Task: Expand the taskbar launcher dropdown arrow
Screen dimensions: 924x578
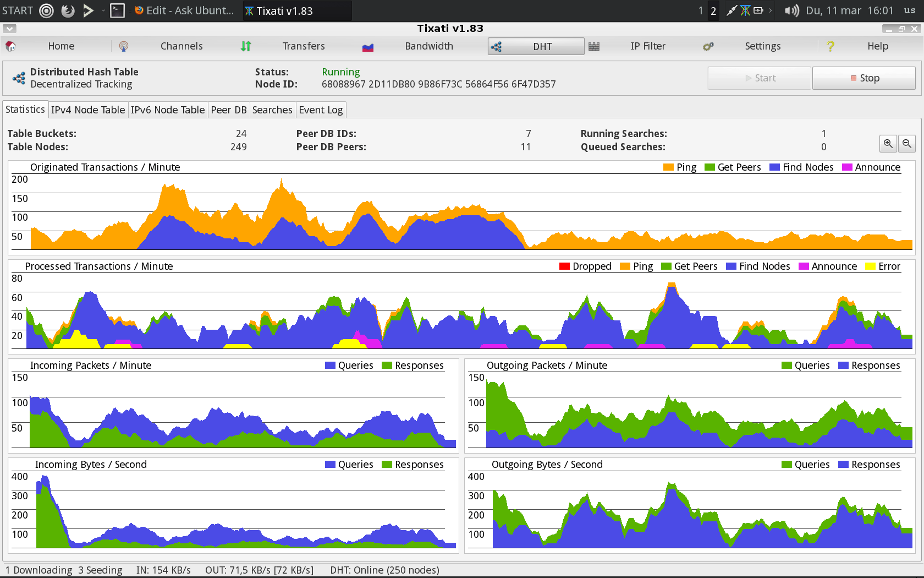Action: (103, 10)
